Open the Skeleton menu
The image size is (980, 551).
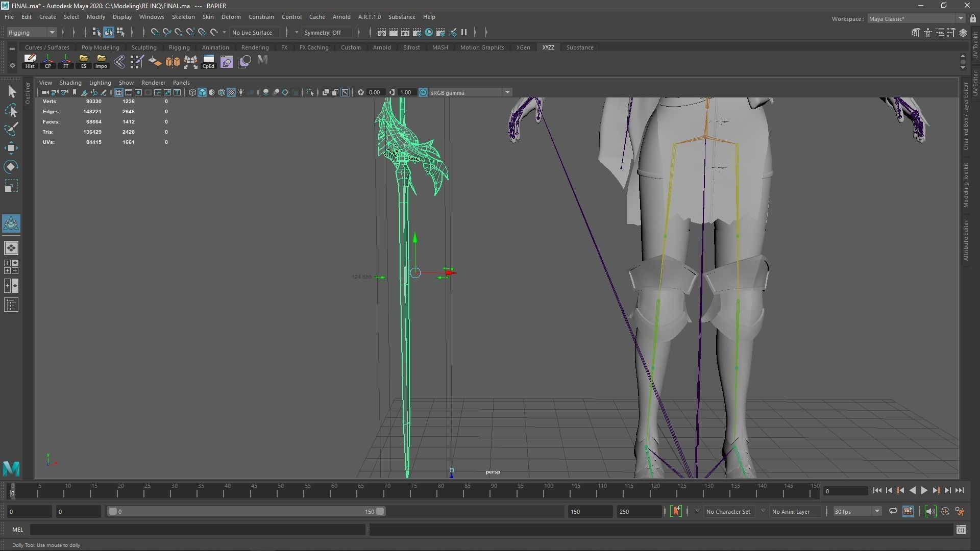183,17
